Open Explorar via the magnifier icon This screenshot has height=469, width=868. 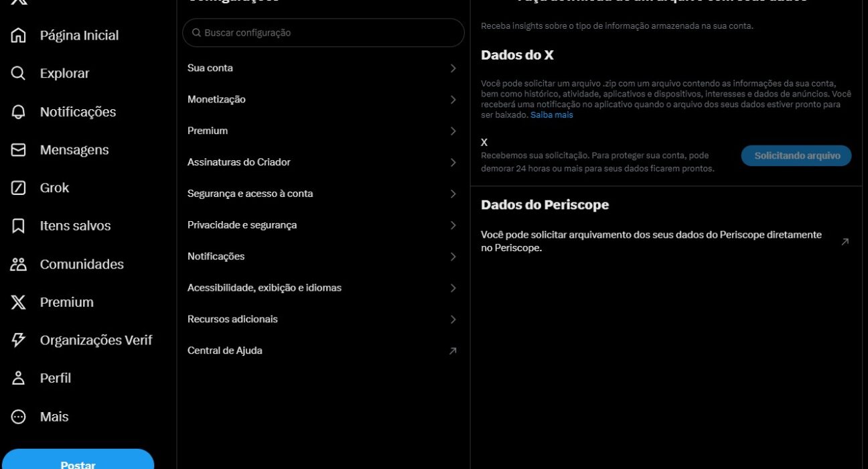point(19,74)
